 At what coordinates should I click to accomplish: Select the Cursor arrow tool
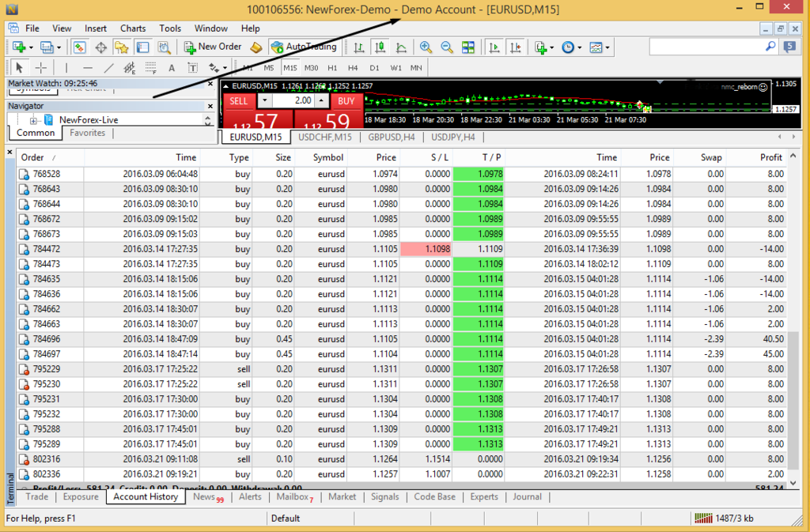tap(19, 68)
